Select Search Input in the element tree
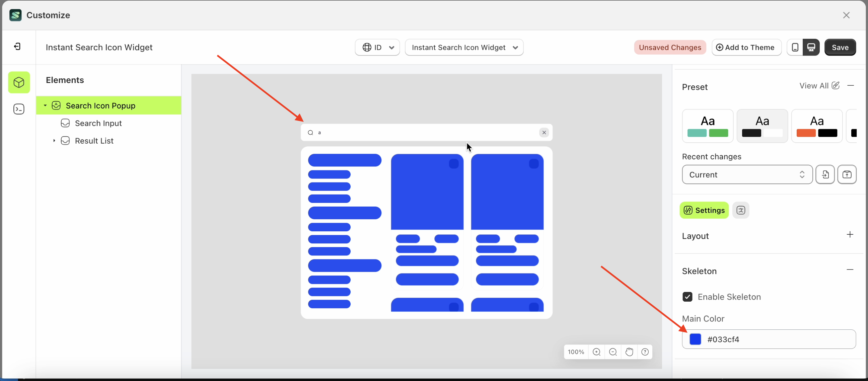868x381 pixels. point(98,123)
